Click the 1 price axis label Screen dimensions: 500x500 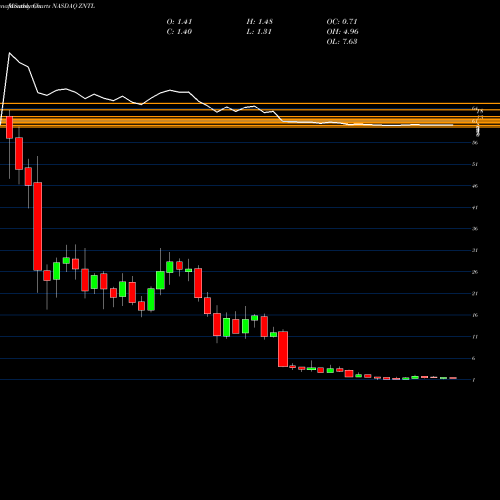click(x=474, y=380)
